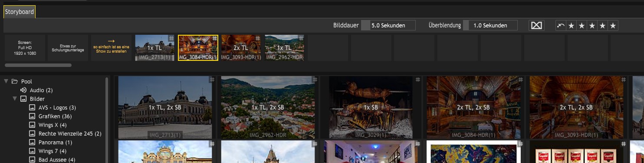Open the Storyboard tab

pos(19,12)
